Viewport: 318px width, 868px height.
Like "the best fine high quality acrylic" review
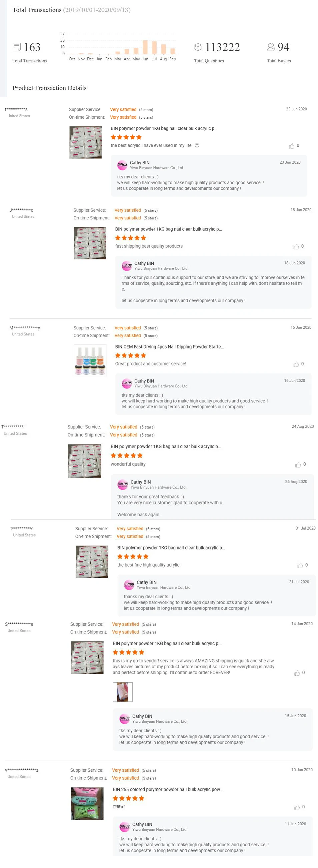300,566
